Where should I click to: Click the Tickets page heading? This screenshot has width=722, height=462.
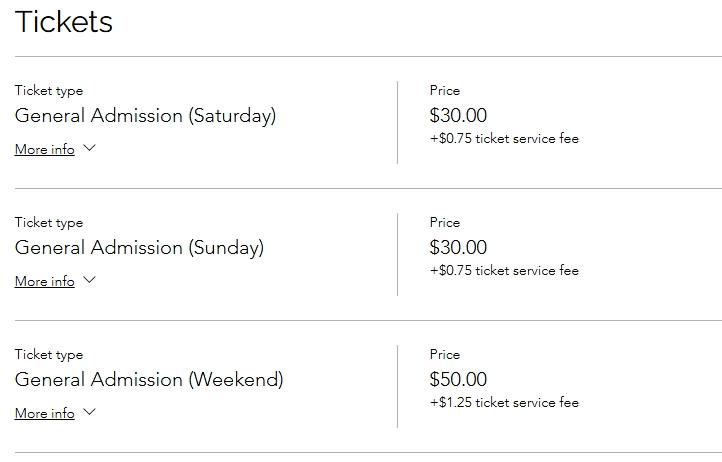pos(64,22)
